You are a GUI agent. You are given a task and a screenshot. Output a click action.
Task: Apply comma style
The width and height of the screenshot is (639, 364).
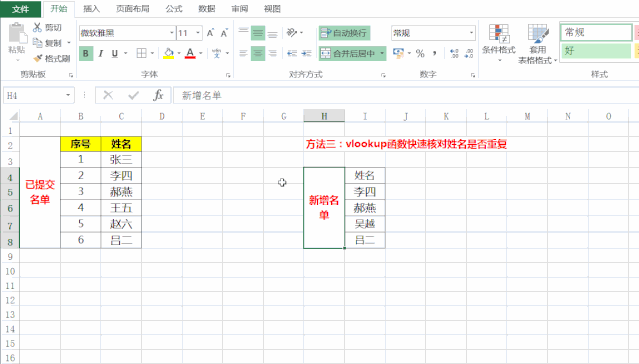(x=435, y=53)
